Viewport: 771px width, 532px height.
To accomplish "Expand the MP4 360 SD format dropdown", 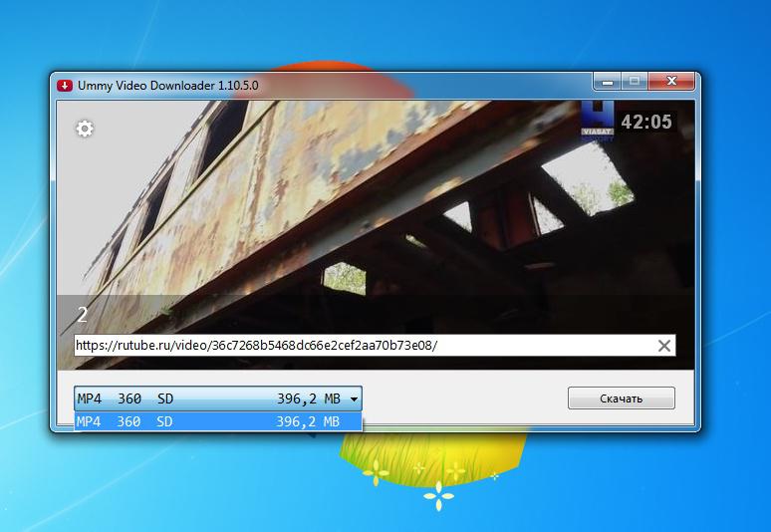I will pos(218,399).
